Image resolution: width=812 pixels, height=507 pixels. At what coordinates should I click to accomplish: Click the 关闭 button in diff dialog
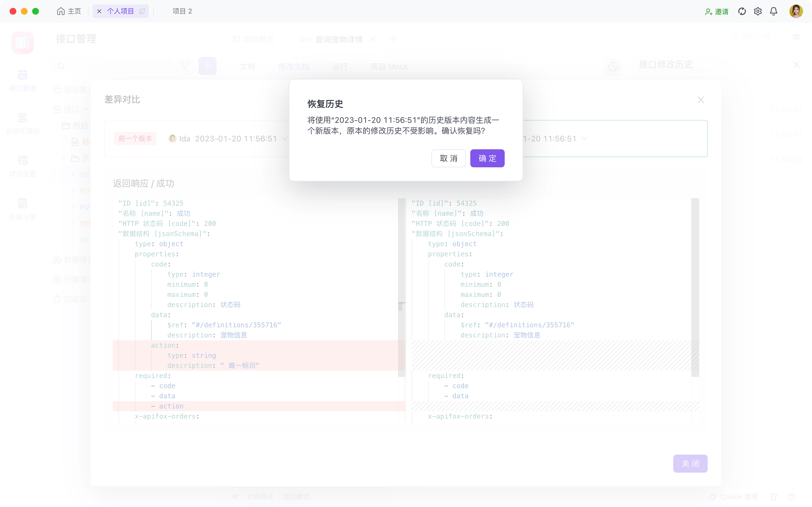(x=690, y=463)
